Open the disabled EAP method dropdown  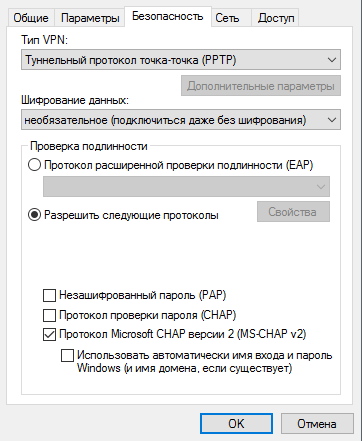pos(186,187)
